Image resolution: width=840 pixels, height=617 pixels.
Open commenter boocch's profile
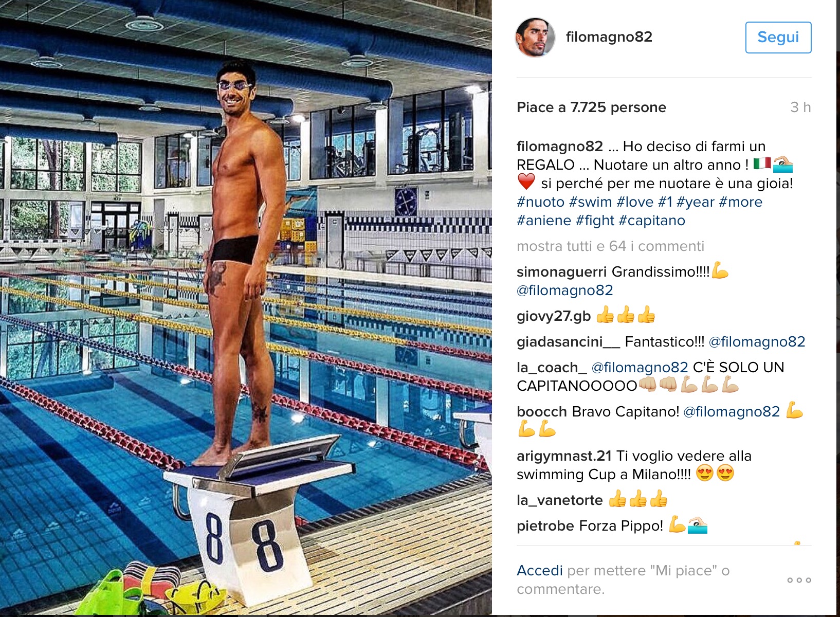coord(542,412)
